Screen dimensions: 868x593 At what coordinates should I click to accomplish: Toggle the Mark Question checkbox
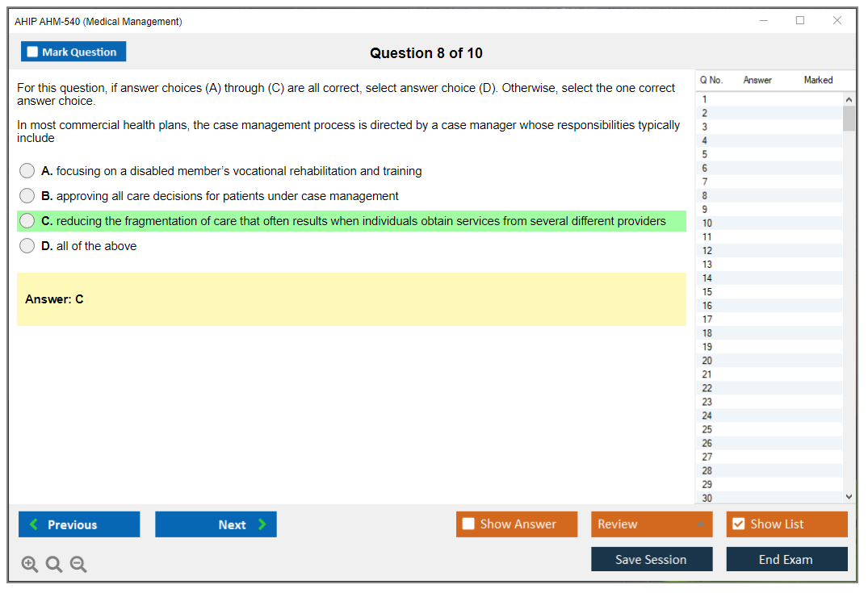coord(33,52)
